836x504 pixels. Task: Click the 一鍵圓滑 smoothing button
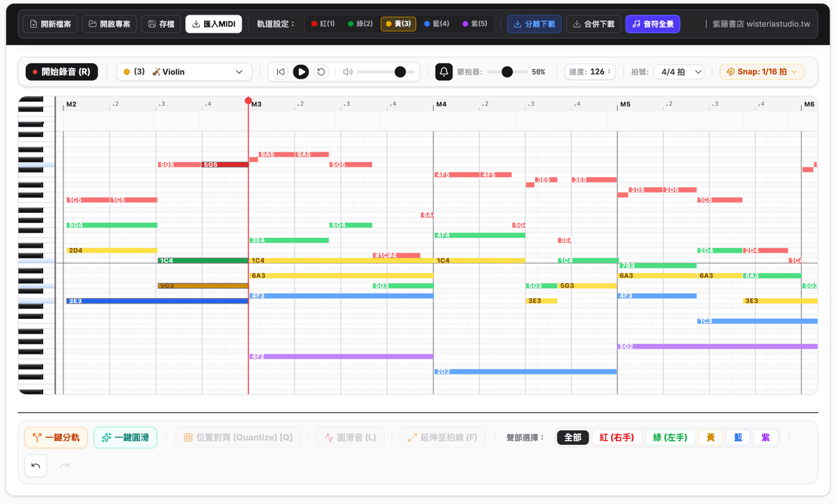click(125, 438)
